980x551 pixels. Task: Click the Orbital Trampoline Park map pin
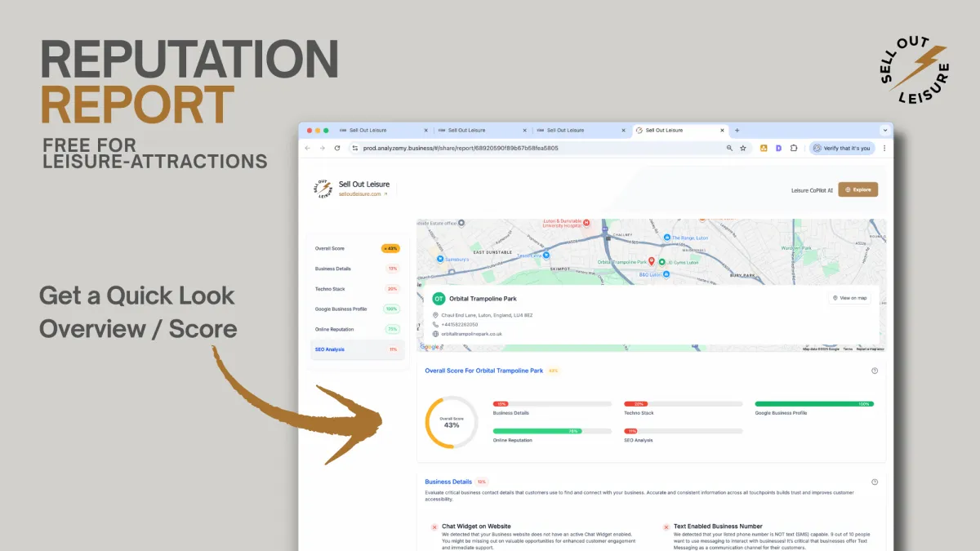pos(652,262)
